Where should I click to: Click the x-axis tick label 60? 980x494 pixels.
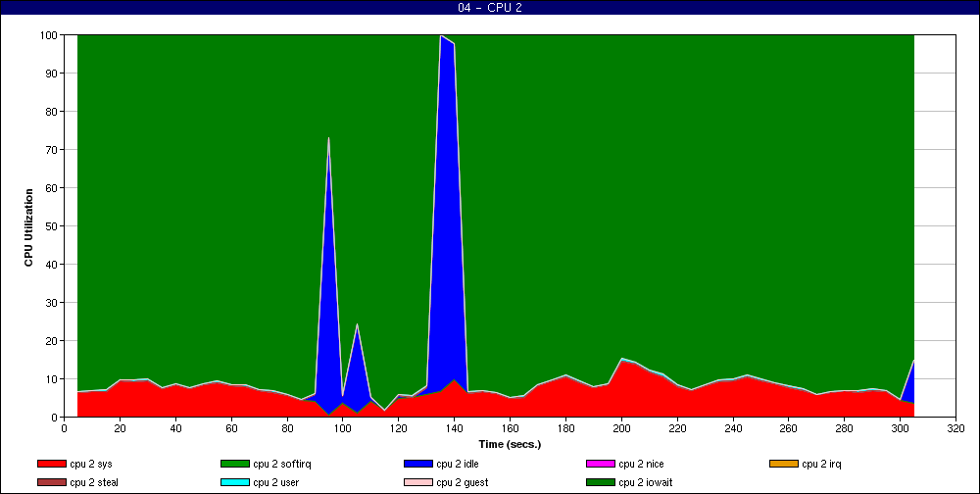click(x=231, y=428)
